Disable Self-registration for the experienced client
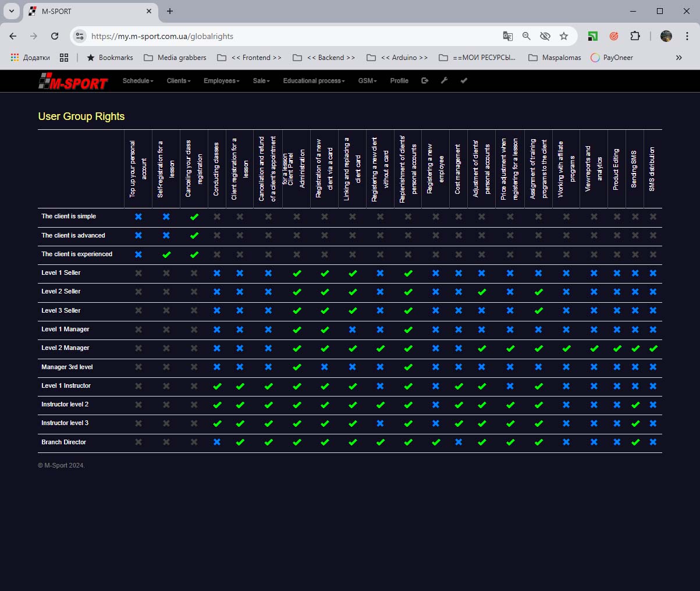This screenshot has height=591, width=700. click(x=166, y=254)
